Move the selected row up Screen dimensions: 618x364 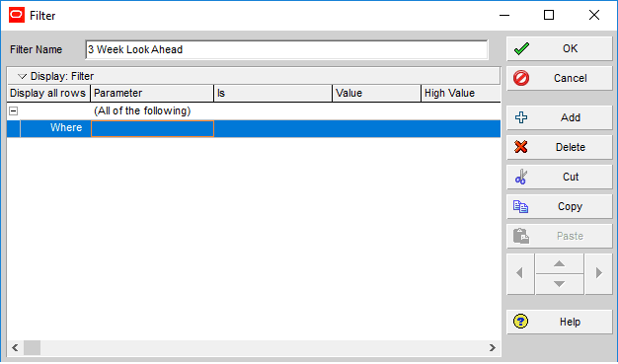pyautogui.click(x=560, y=263)
